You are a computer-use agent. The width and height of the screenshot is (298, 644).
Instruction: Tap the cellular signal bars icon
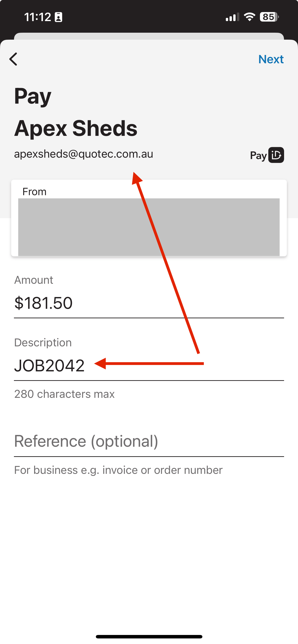pos(233,17)
